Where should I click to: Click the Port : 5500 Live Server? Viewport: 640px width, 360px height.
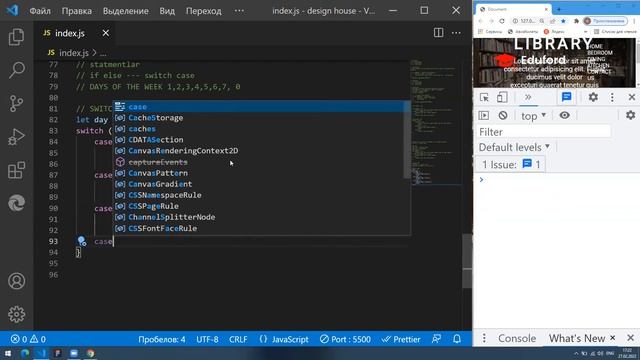pyautogui.click(x=345, y=339)
